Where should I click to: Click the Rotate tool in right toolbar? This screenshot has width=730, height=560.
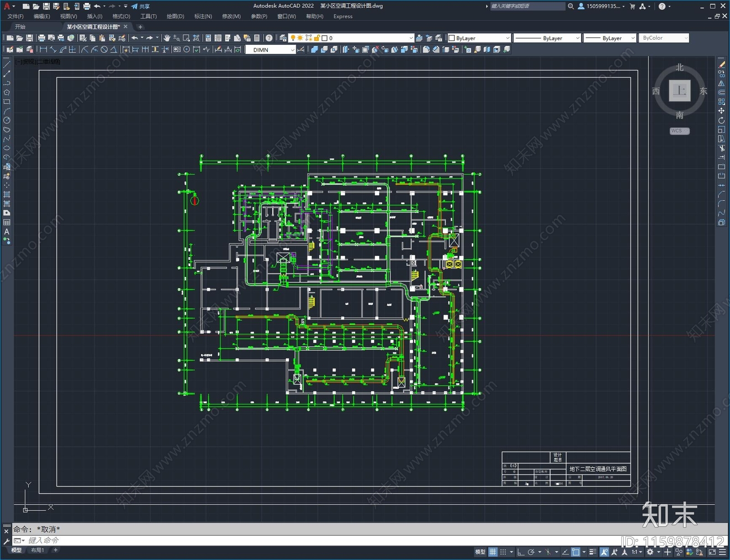[721, 120]
